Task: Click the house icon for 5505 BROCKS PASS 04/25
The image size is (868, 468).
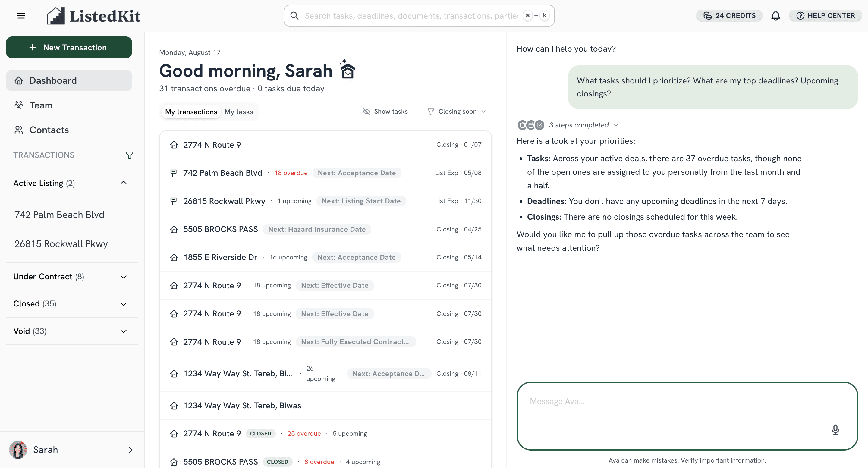Action: (x=174, y=229)
